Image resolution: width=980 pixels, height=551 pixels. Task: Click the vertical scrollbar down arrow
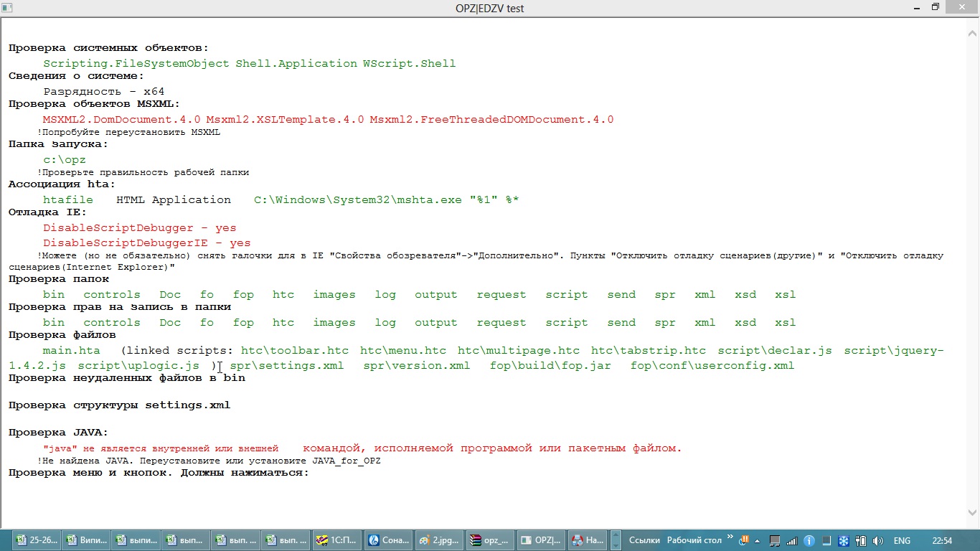[974, 512]
